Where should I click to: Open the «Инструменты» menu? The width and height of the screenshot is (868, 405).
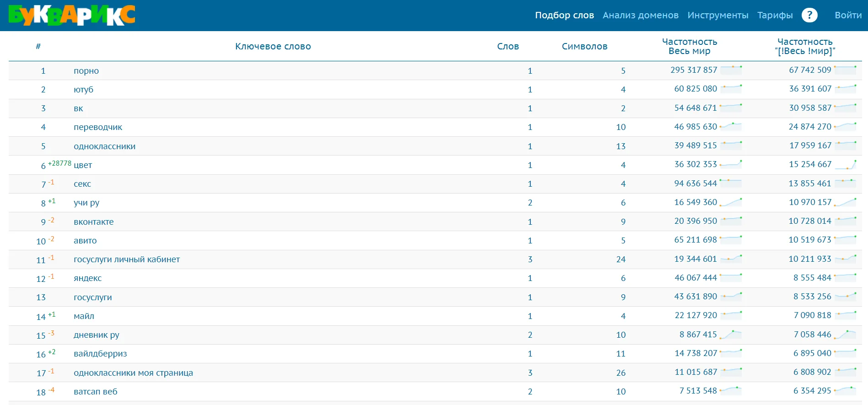(x=717, y=15)
